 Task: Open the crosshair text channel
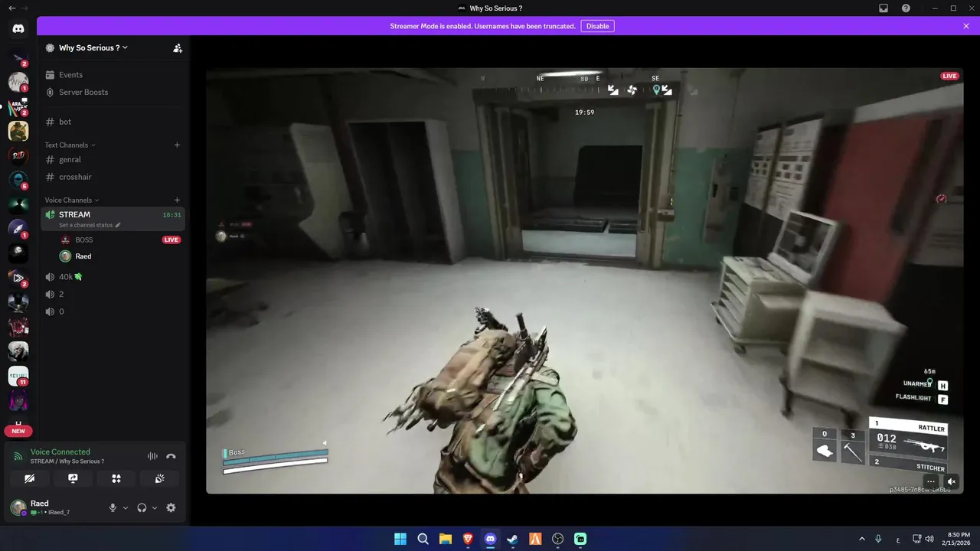(113, 177)
